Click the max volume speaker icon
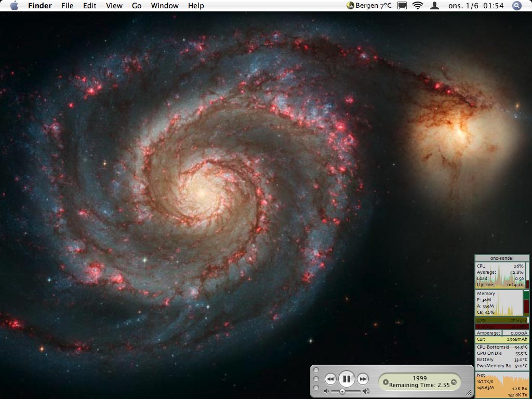 coord(366,392)
